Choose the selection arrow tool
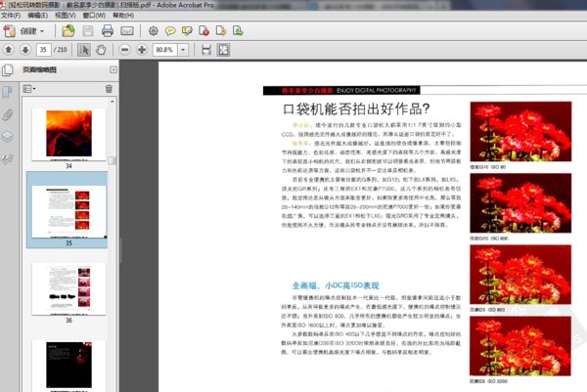587x392 pixels. (x=84, y=50)
